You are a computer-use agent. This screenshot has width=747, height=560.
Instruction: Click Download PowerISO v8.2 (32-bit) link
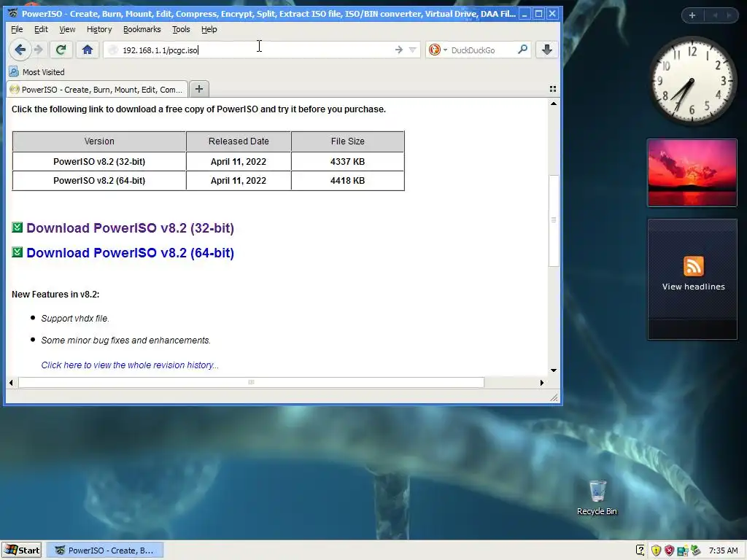[x=130, y=227]
